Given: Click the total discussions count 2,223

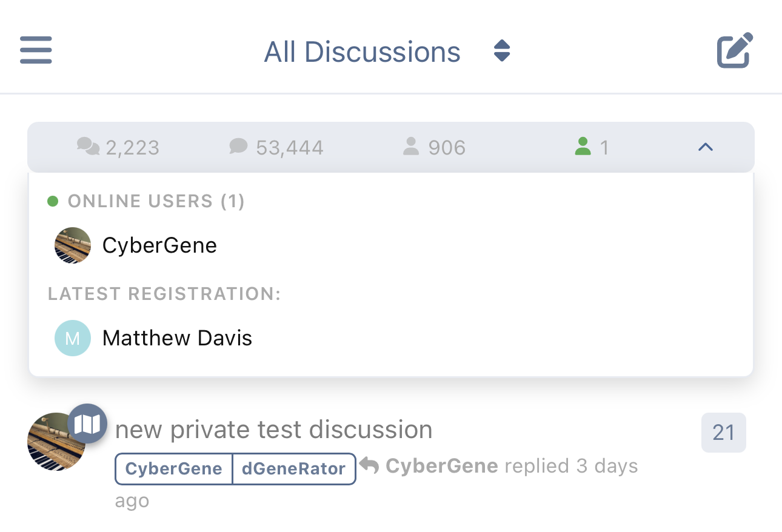Looking at the screenshot, I should point(119,147).
